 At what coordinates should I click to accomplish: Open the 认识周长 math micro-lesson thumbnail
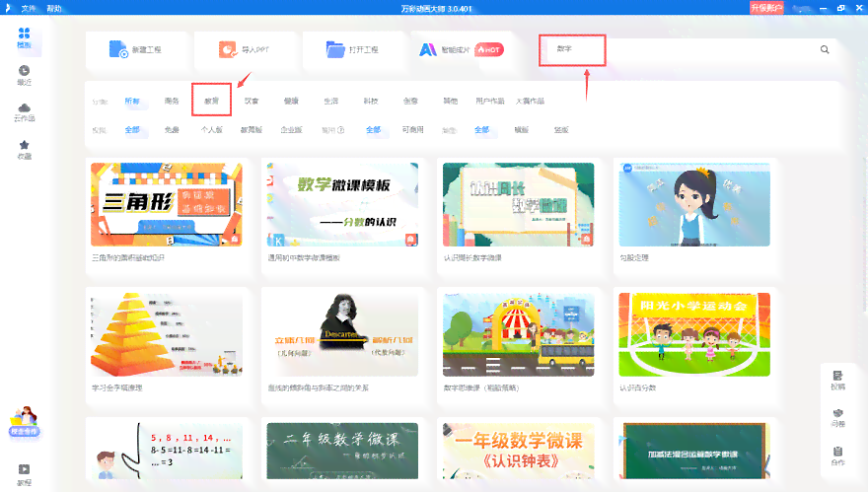[x=518, y=204]
